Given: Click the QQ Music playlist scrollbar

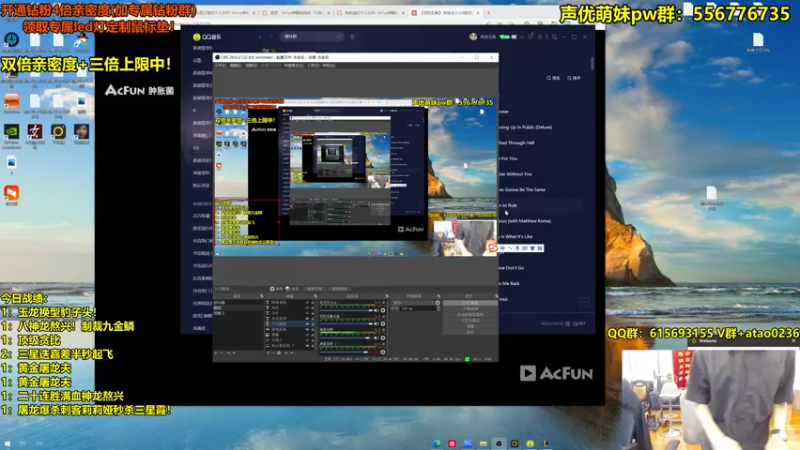Looking at the screenshot, I should pyautogui.click(x=592, y=64).
